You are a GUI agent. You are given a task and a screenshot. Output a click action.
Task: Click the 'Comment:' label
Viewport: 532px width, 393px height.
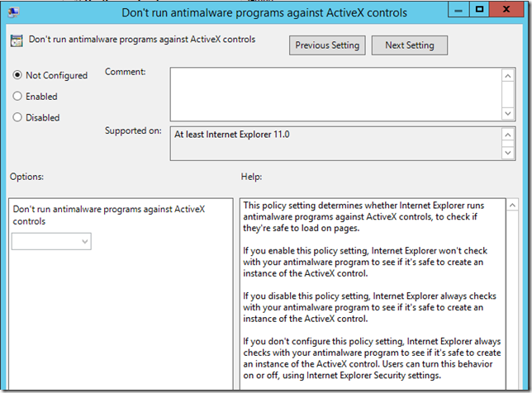(126, 72)
